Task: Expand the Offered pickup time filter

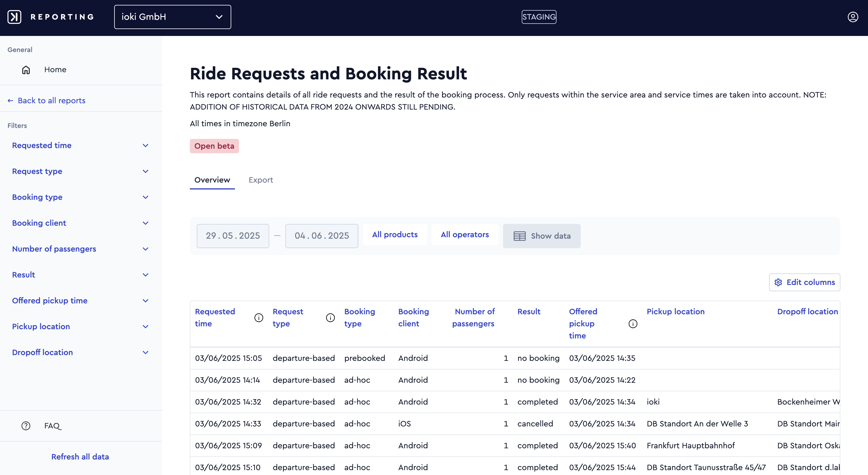Action: click(x=81, y=301)
